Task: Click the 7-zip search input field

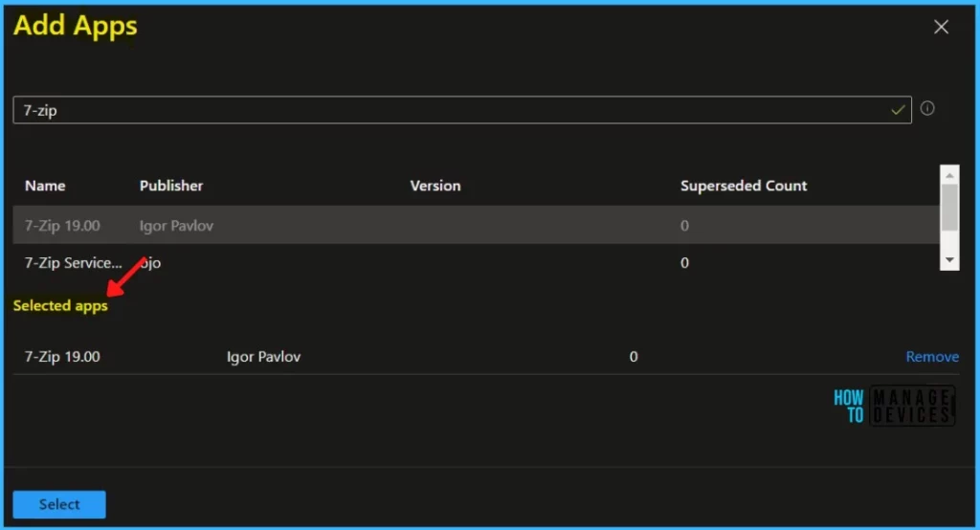Action: tap(462, 110)
